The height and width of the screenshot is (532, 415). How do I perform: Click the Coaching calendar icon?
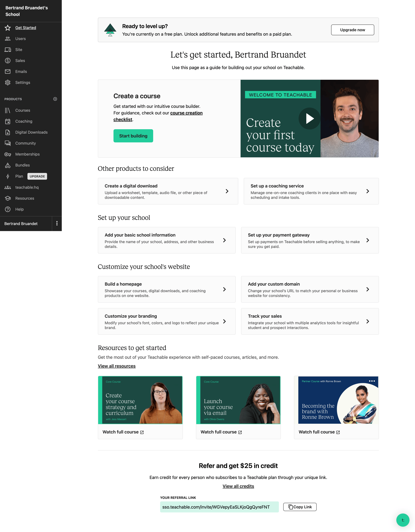(8, 121)
